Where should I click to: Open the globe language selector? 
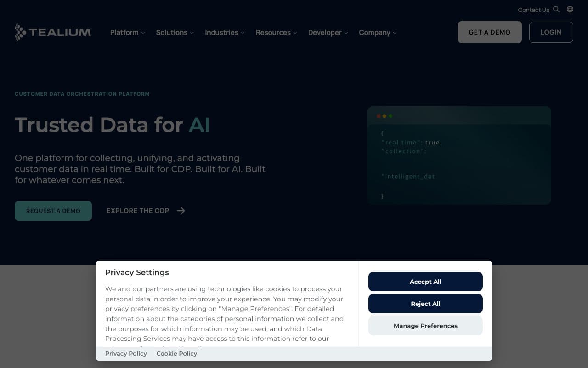click(x=570, y=9)
